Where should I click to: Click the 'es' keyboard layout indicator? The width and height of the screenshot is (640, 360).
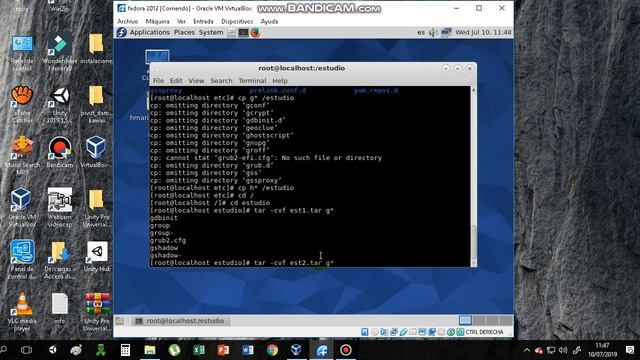click(421, 32)
